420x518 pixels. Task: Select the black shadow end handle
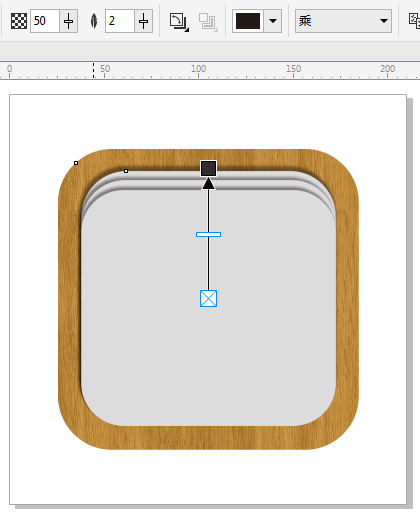click(209, 168)
